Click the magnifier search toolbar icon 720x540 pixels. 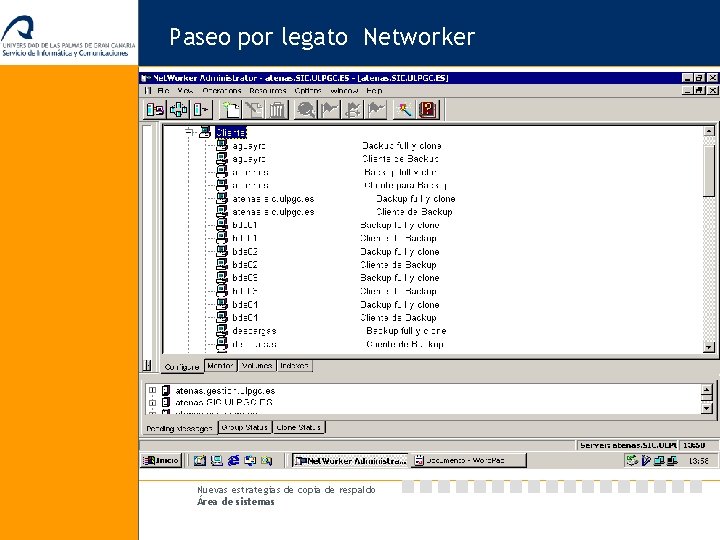[x=306, y=110]
